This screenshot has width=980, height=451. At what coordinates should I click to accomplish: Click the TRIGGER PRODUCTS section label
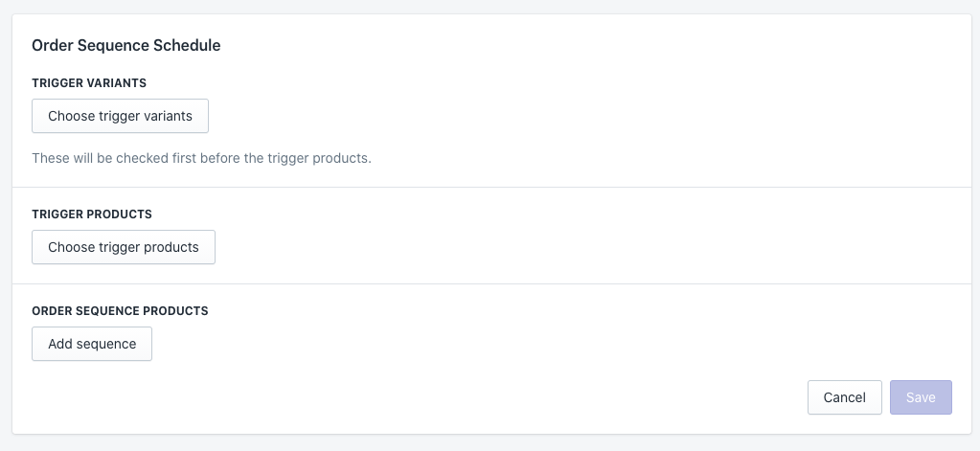point(92,214)
